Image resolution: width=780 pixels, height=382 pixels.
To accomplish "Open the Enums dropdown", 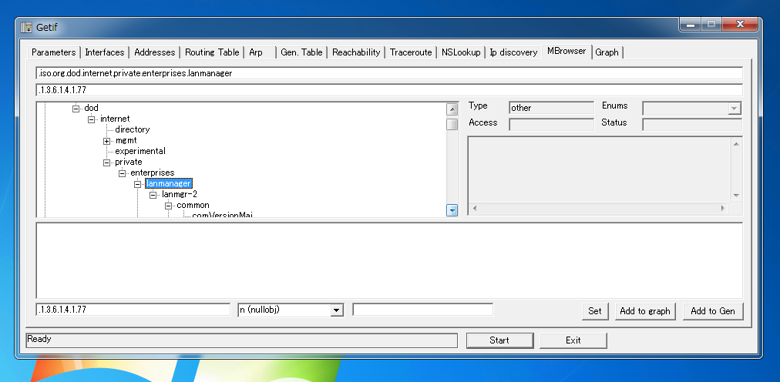I will click(x=734, y=108).
